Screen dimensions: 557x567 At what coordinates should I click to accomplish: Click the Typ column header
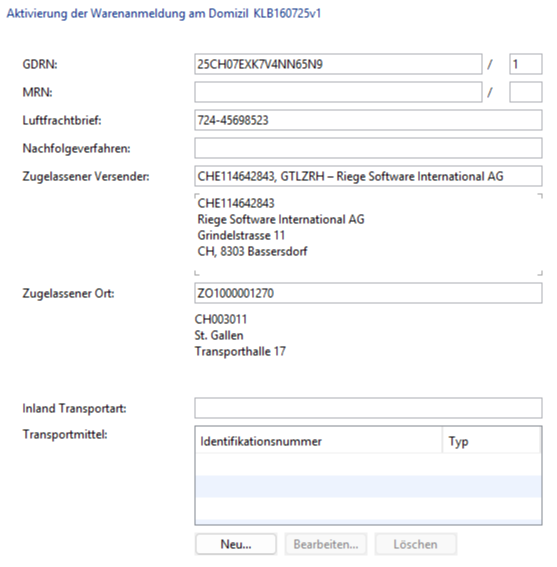point(491,441)
